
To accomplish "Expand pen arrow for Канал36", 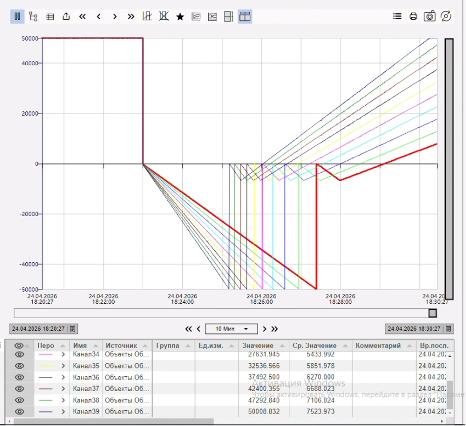I will [63, 377].
